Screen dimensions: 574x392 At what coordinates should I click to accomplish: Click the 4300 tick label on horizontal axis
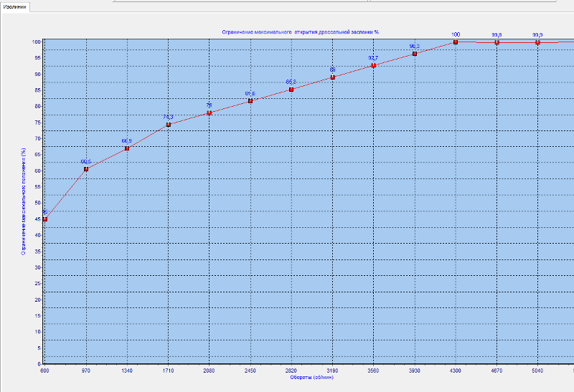pos(456,371)
